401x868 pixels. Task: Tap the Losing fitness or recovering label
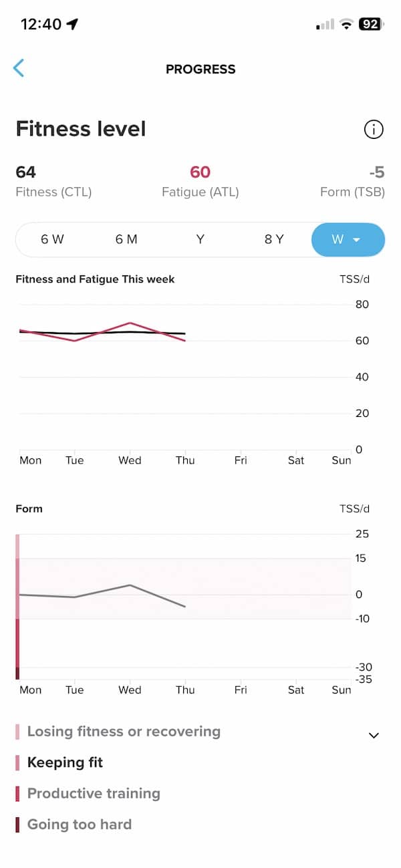pos(124,731)
